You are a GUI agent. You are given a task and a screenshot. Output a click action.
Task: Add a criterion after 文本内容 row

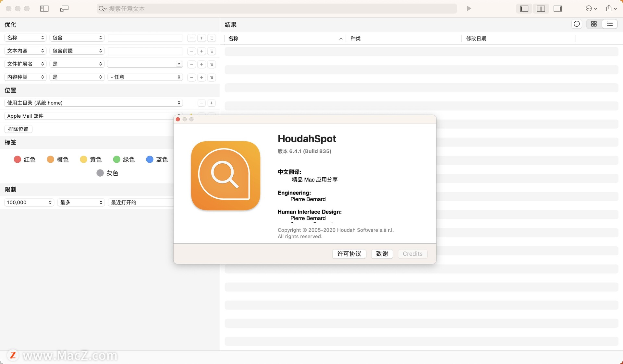tap(202, 51)
